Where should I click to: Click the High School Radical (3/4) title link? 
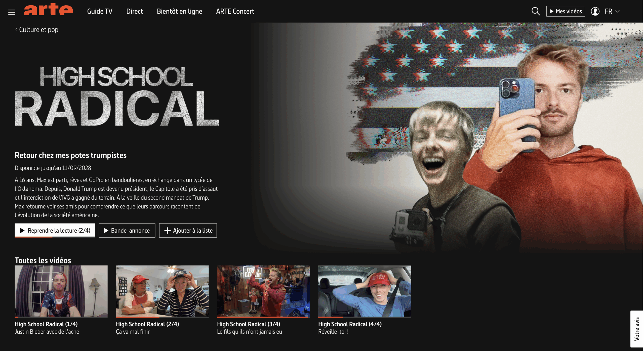click(249, 324)
